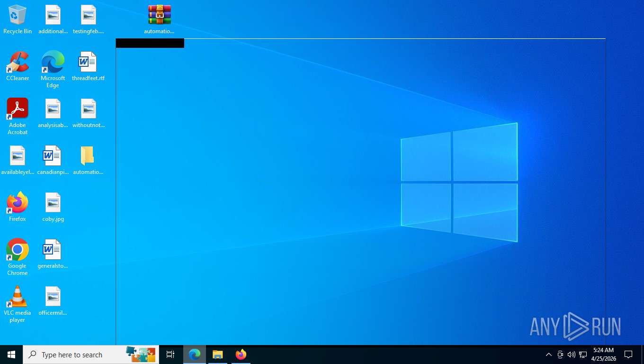Show hidden system tray icons

pyautogui.click(x=549, y=355)
